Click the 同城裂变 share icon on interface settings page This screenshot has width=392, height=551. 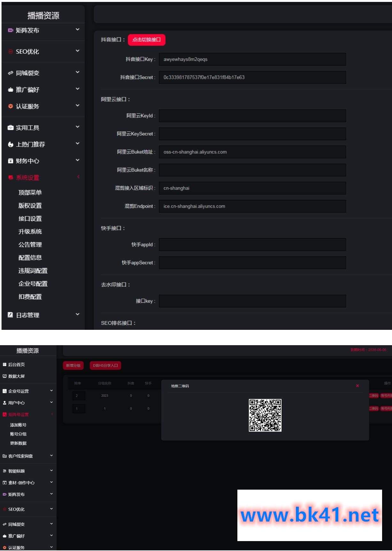pyautogui.click(x=11, y=73)
